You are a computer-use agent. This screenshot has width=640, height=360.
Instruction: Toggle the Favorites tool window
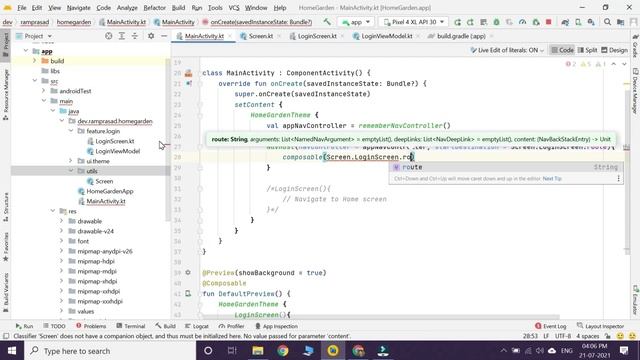pos(6,247)
